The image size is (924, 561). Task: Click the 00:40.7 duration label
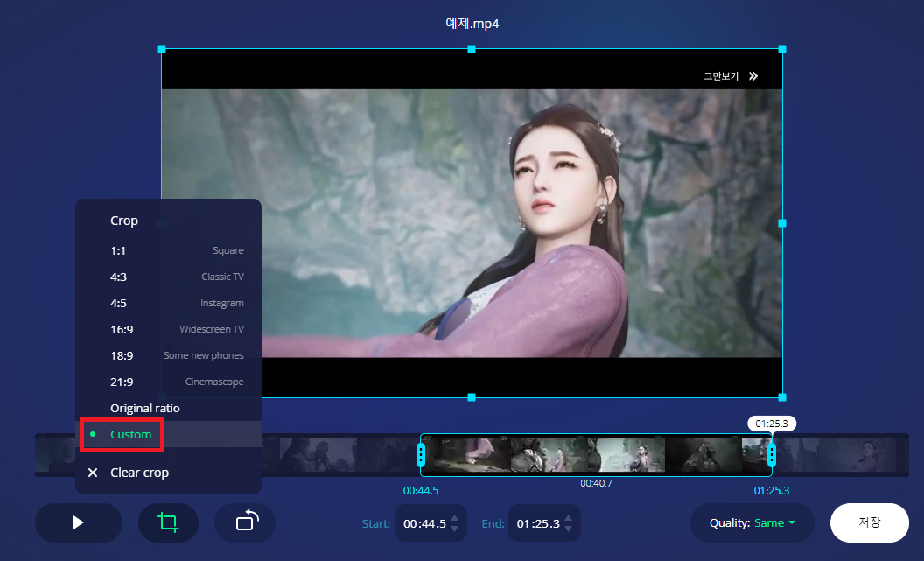[596, 483]
